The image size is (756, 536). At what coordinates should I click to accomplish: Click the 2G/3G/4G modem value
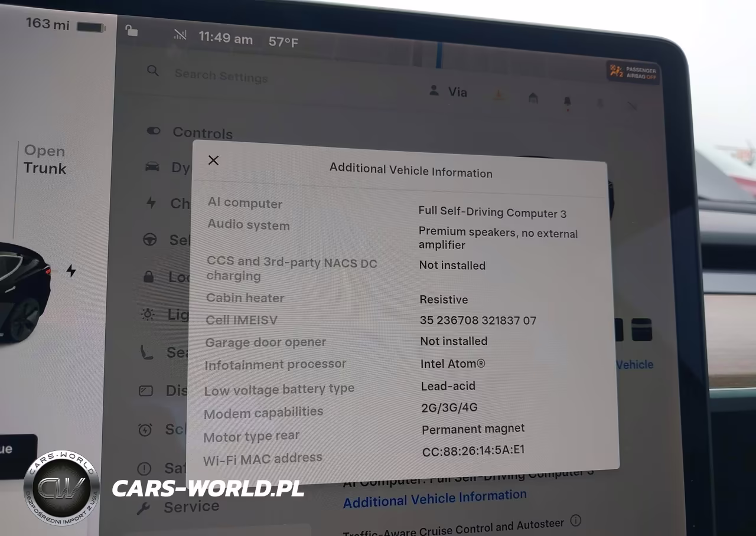pyautogui.click(x=449, y=407)
